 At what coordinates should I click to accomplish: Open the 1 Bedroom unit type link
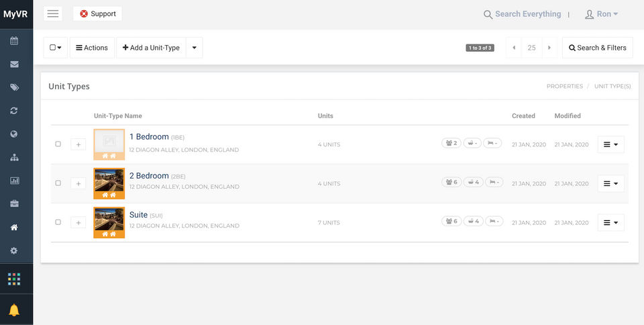point(149,137)
